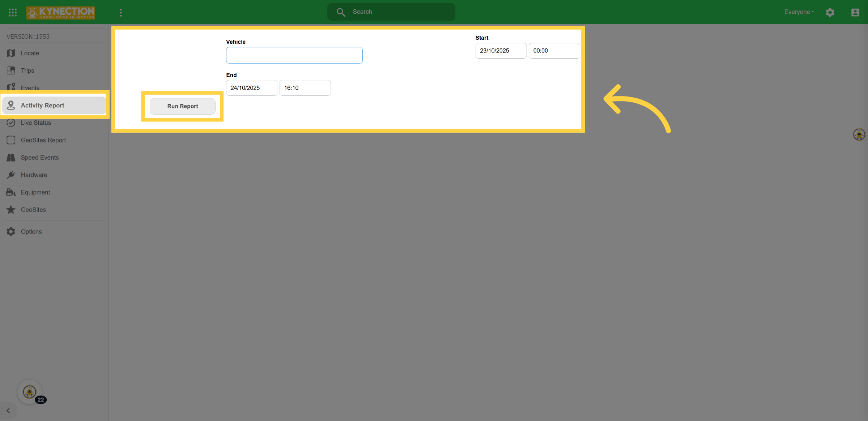The width and height of the screenshot is (868, 421).
Task: Expand the Everyone group dropdown
Action: point(799,12)
